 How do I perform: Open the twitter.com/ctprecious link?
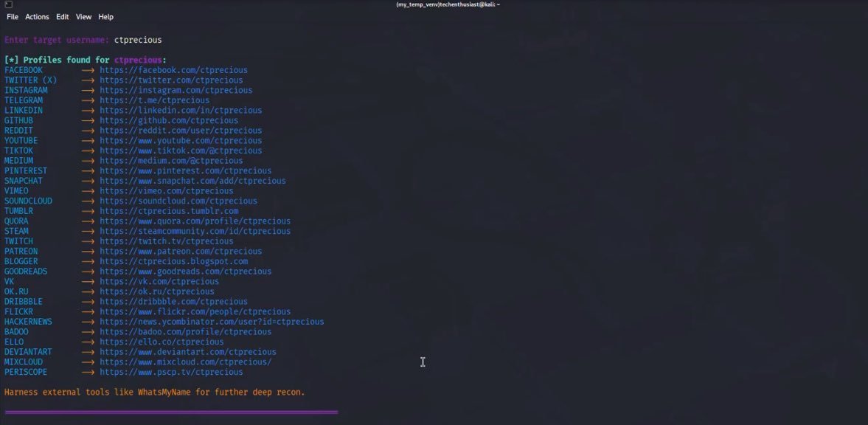171,80
